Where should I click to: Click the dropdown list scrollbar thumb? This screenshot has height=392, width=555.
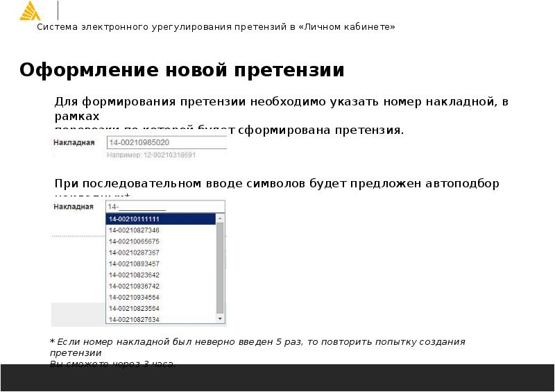(221, 267)
